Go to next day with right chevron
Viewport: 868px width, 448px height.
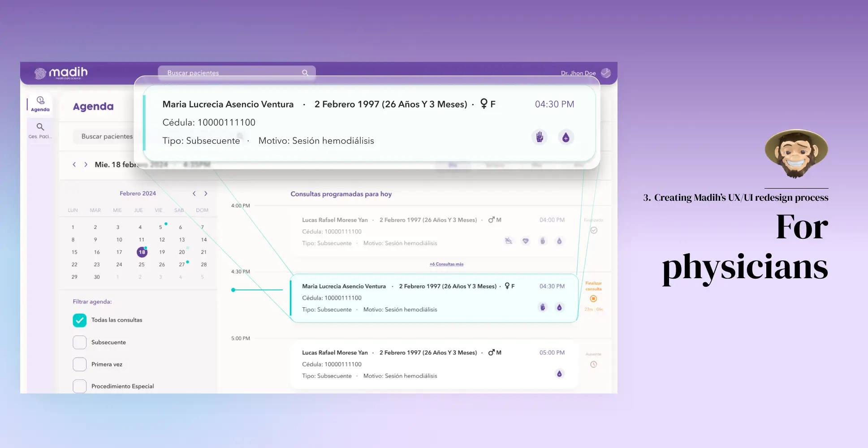pyautogui.click(x=86, y=164)
